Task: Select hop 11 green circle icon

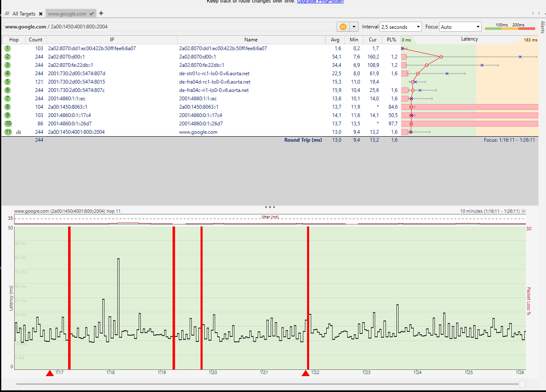Action: point(8,132)
